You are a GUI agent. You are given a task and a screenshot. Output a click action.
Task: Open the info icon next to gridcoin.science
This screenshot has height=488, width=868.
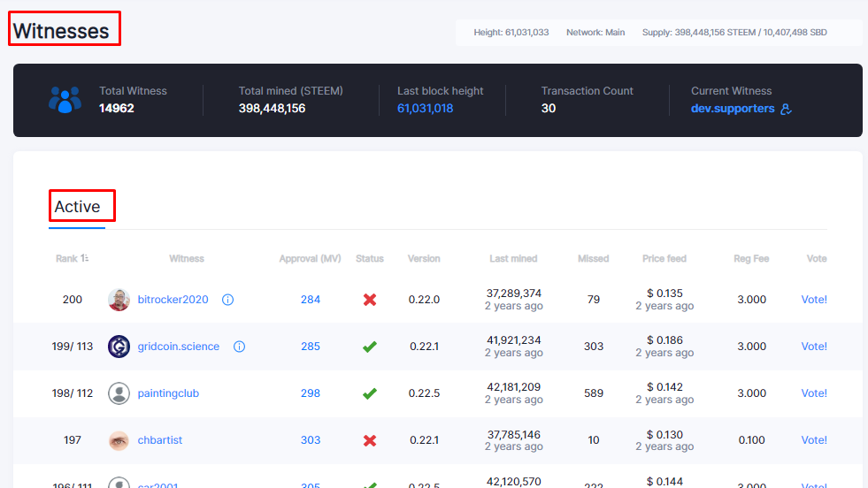[239, 347]
